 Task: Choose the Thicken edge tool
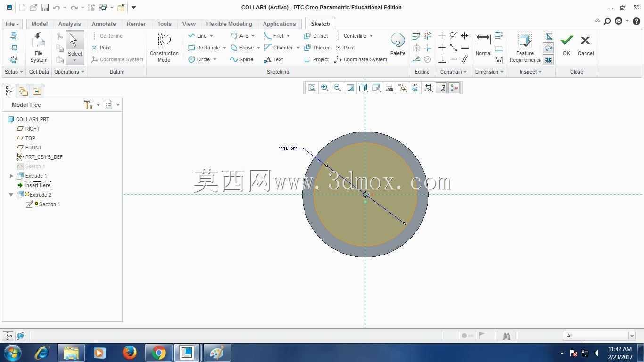317,48
